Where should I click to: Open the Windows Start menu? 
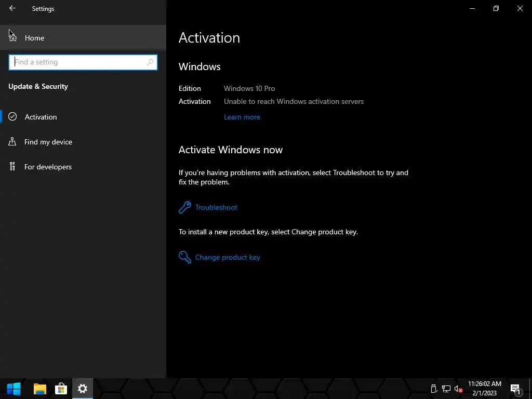click(14, 389)
